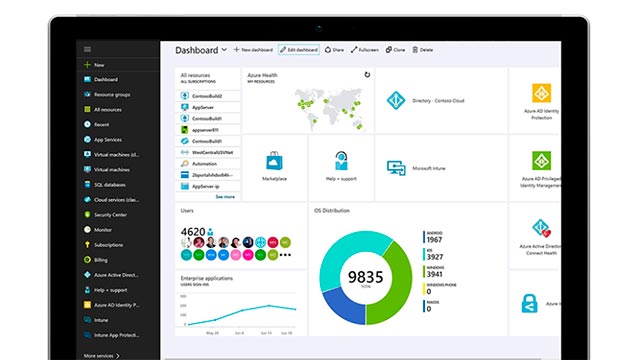Click Share dashboard button
Screen dimensions: 640x360
point(334,50)
